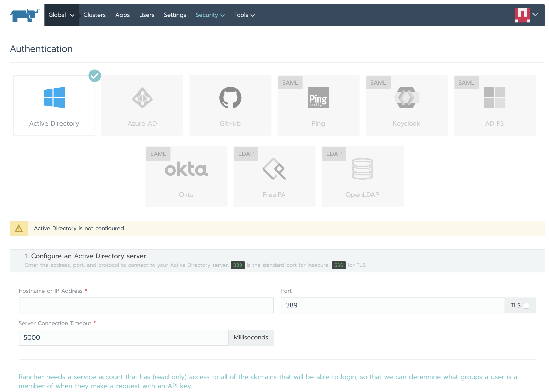The image size is (549, 392).
Task: Open the Apps navigation item
Action: tap(122, 15)
